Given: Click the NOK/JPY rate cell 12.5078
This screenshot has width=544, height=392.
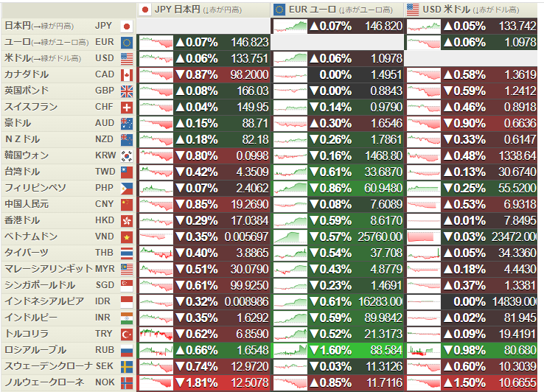Looking at the screenshot, I should coord(248,382).
